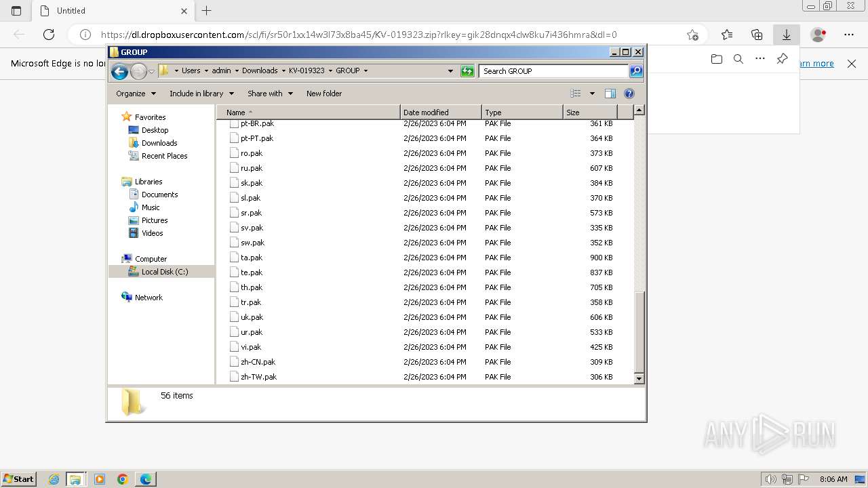Open the Documents library
The height and width of the screenshot is (488, 868).
[x=159, y=195]
